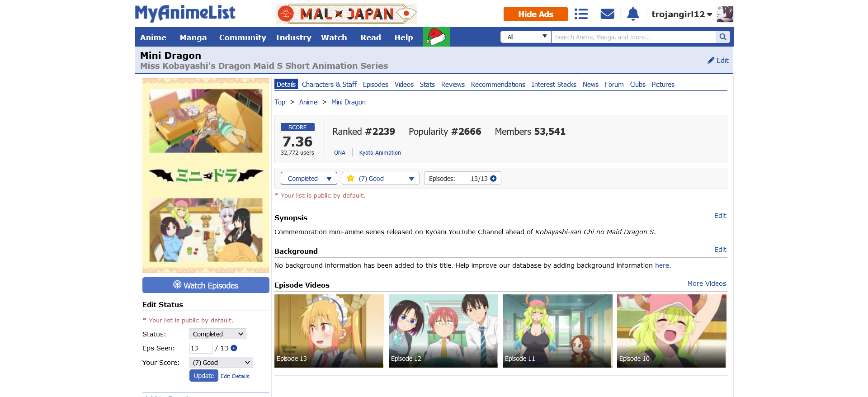Click the gold star score icon

(x=350, y=178)
